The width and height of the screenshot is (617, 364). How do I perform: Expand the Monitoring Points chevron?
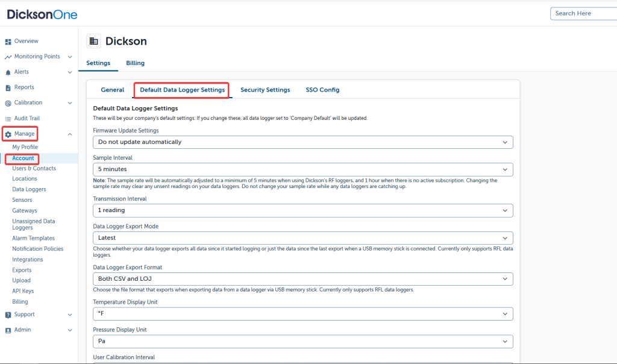pyautogui.click(x=70, y=57)
